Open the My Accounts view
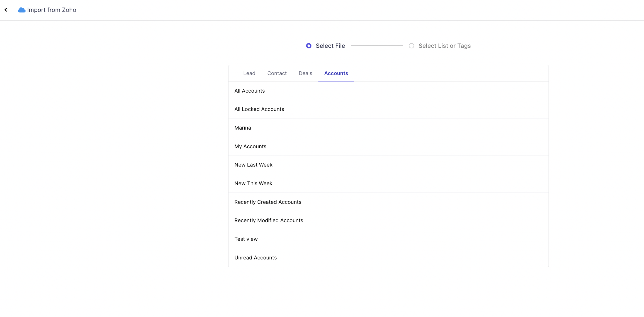This screenshot has height=317, width=644. tap(250, 147)
